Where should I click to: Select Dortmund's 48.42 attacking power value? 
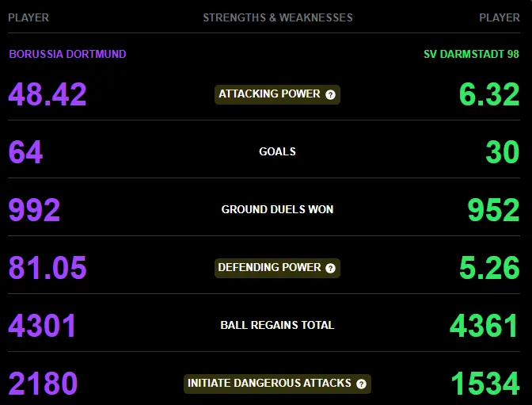coord(47,94)
